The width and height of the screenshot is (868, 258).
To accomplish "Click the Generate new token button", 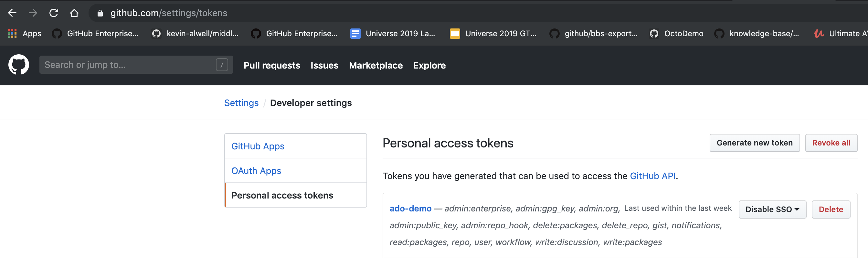I will (755, 143).
